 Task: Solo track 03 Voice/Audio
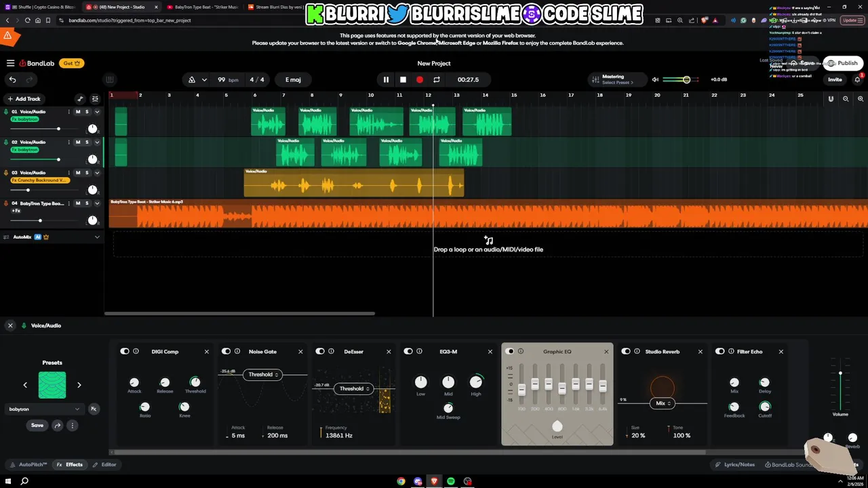pos(87,173)
